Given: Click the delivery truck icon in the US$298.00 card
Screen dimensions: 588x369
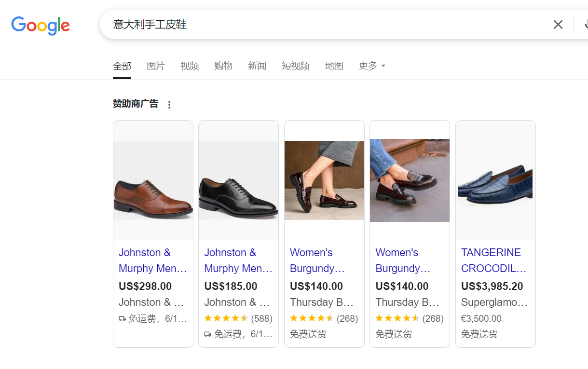Looking at the screenshot, I should 122,319.
